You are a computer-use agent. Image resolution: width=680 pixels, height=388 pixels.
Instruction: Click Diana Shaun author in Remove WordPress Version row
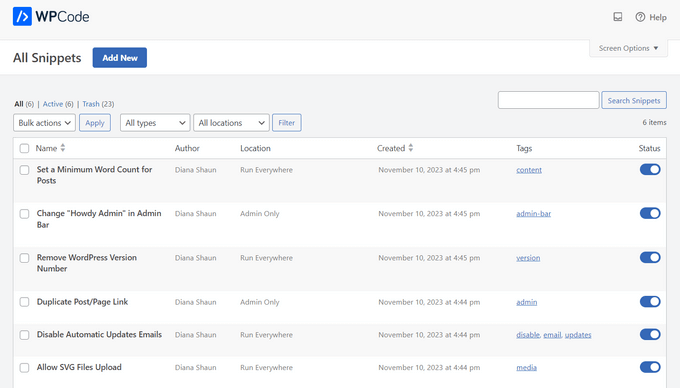196,258
